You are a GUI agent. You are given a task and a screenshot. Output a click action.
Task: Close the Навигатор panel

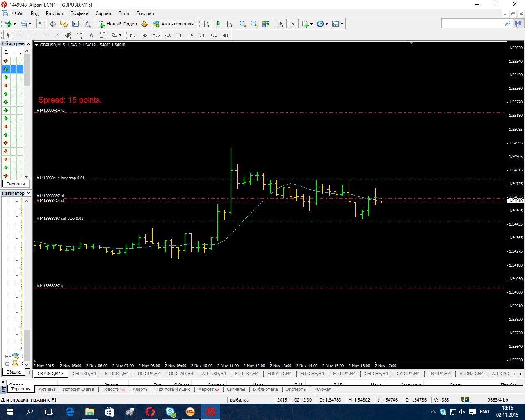28,193
